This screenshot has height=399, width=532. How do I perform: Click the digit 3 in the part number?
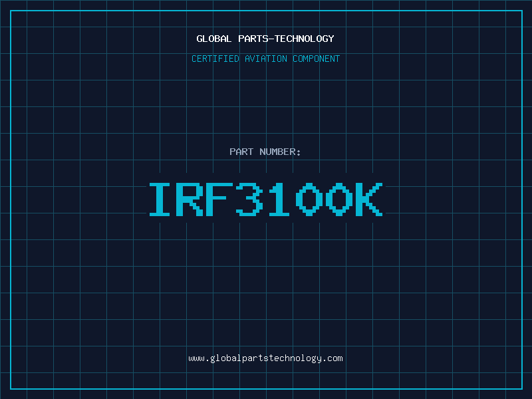pos(251,199)
